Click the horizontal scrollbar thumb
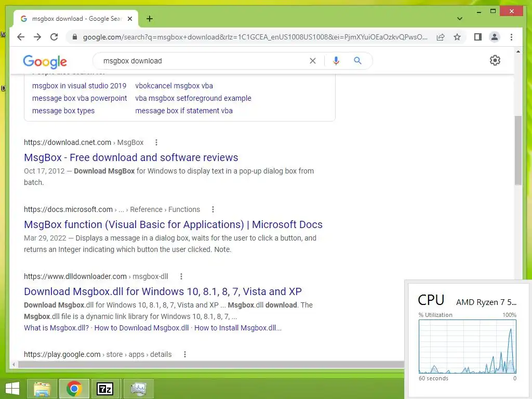532x399 pixels. point(211,365)
